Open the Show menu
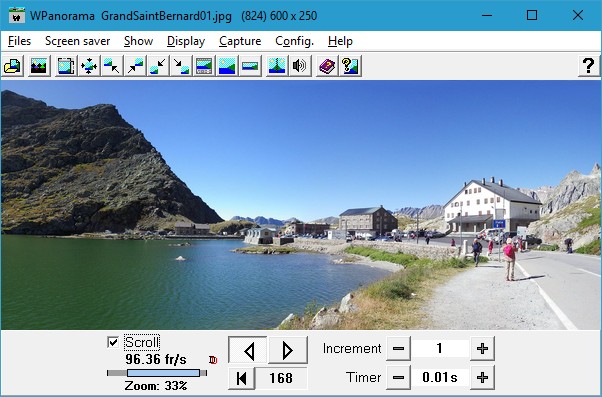This screenshot has width=602, height=397. pos(138,41)
